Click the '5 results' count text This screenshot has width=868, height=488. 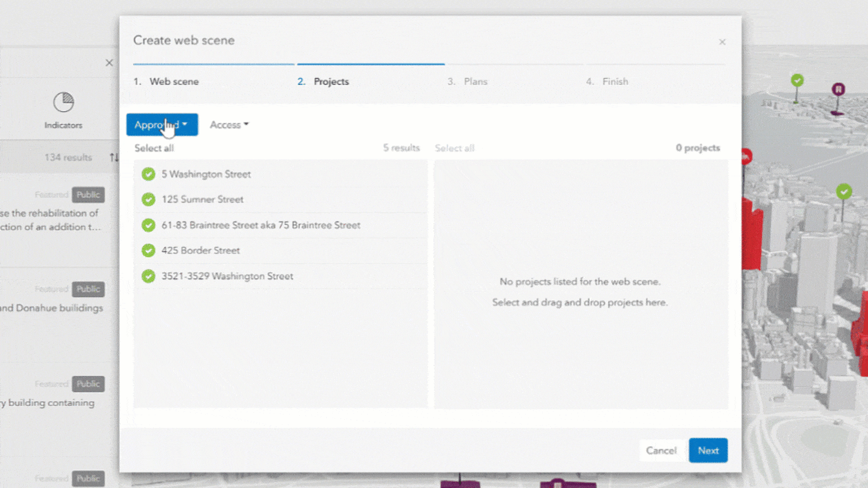tap(402, 148)
